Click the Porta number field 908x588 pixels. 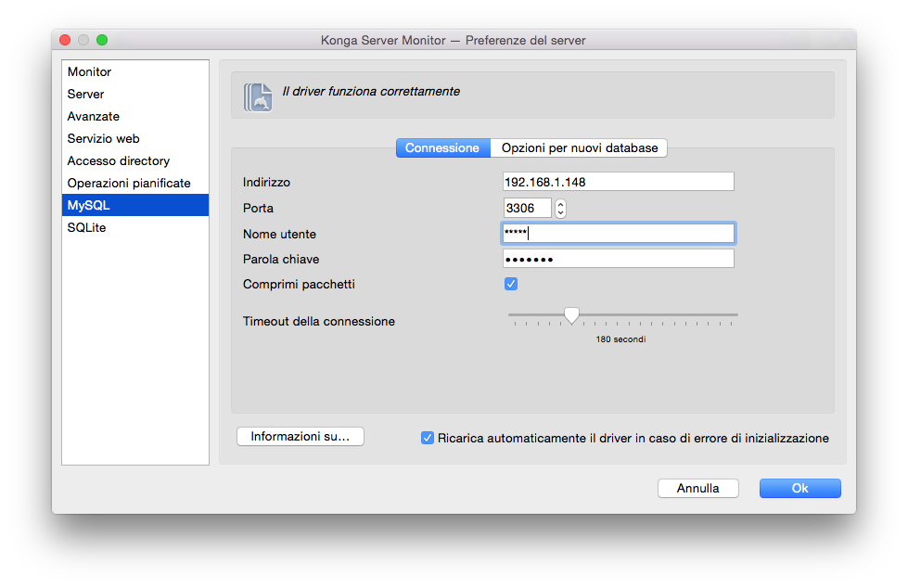click(x=527, y=208)
